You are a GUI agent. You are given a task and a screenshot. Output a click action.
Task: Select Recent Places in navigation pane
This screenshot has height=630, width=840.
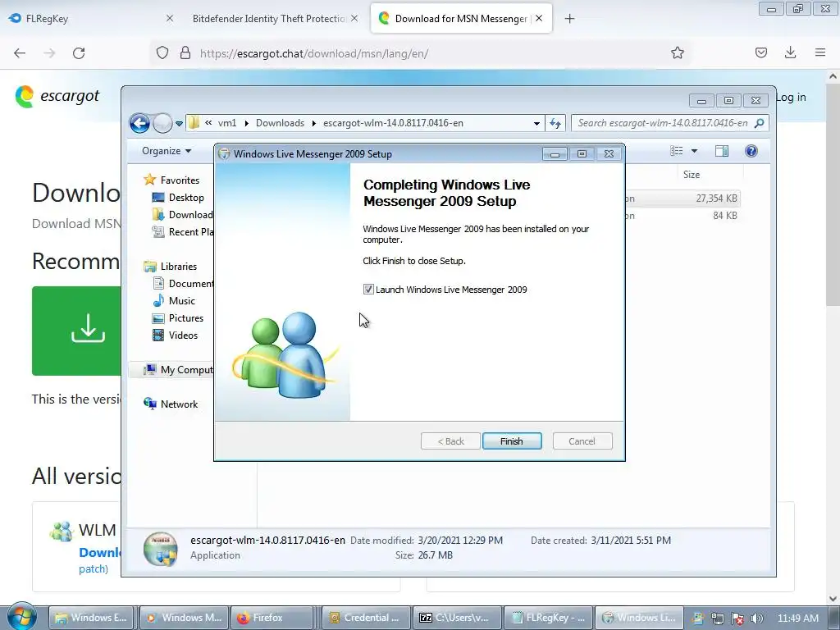183,231
